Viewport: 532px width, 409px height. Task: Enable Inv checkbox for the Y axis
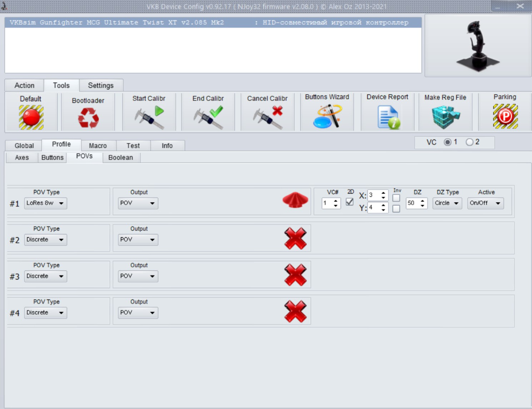(396, 209)
